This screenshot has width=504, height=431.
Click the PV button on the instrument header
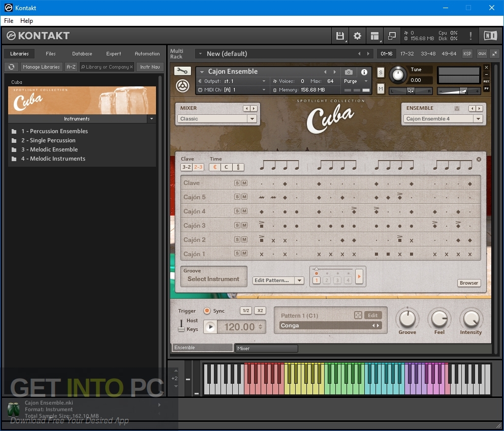pos(486,88)
